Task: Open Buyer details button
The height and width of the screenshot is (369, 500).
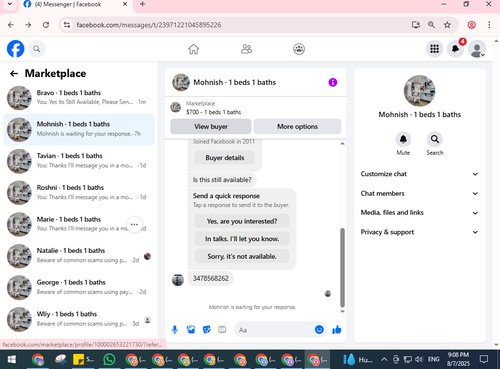Action: pos(225,158)
